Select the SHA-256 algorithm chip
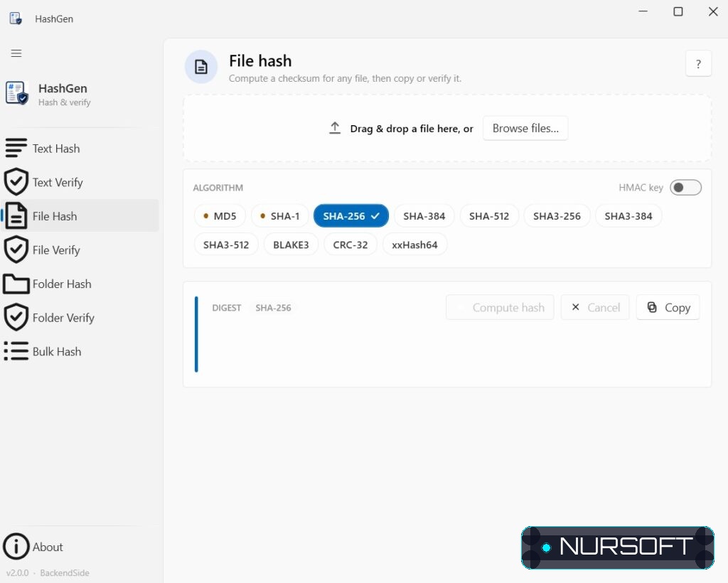This screenshot has height=583, width=728. coord(351,216)
